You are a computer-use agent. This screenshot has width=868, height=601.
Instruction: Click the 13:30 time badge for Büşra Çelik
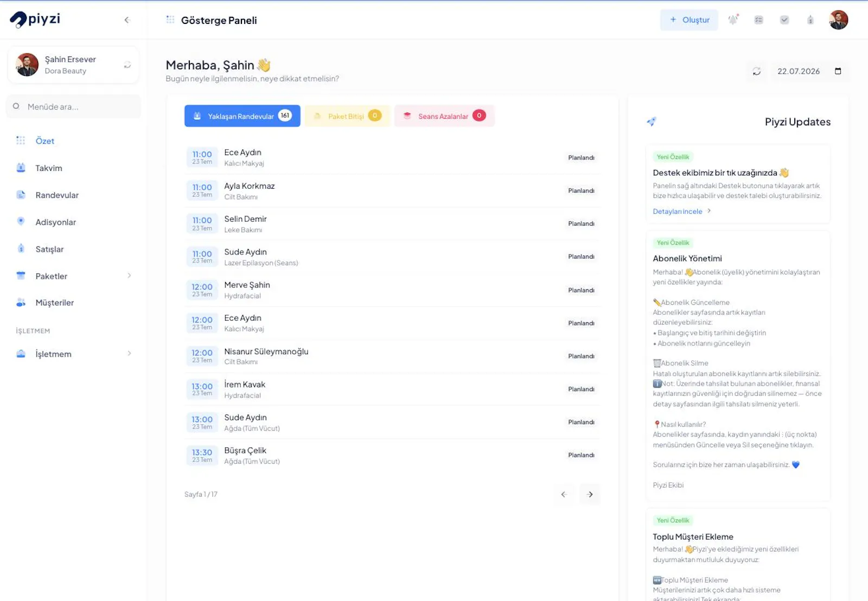click(x=202, y=456)
